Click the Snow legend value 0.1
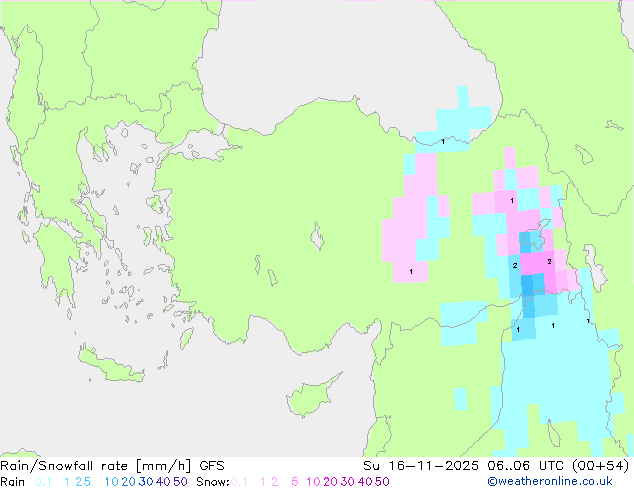Image resolution: width=634 pixels, height=490 pixels. (239, 482)
